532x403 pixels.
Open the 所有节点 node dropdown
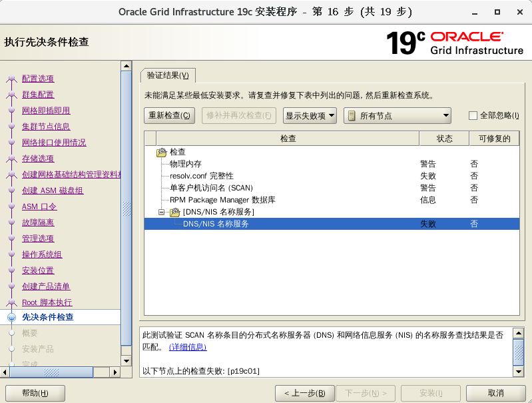398,116
